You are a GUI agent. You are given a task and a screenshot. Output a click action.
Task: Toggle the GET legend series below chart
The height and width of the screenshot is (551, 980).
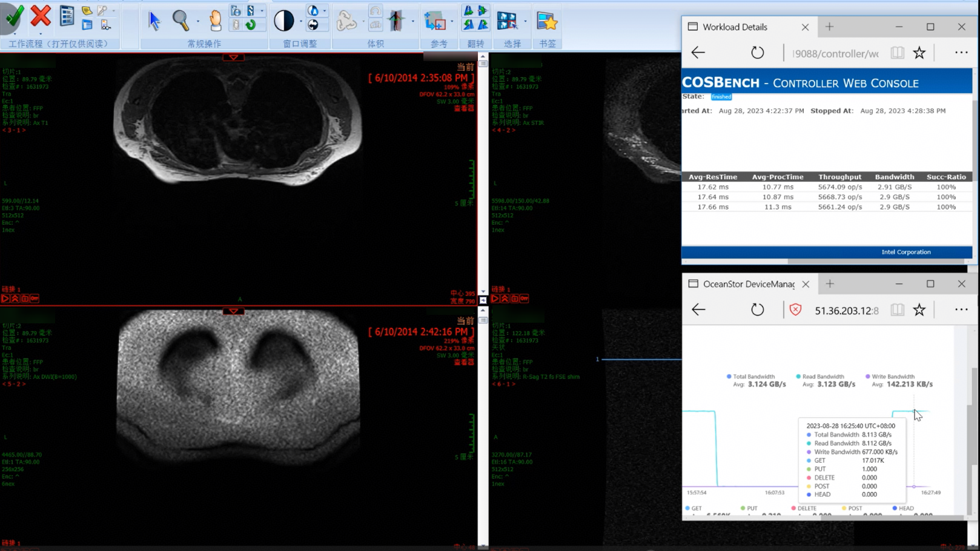694,509
